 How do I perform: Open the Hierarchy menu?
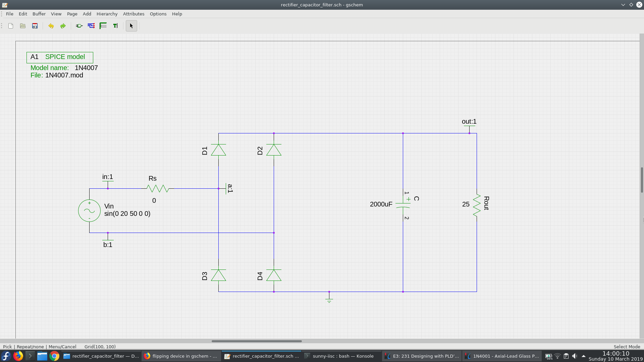[x=107, y=14]
